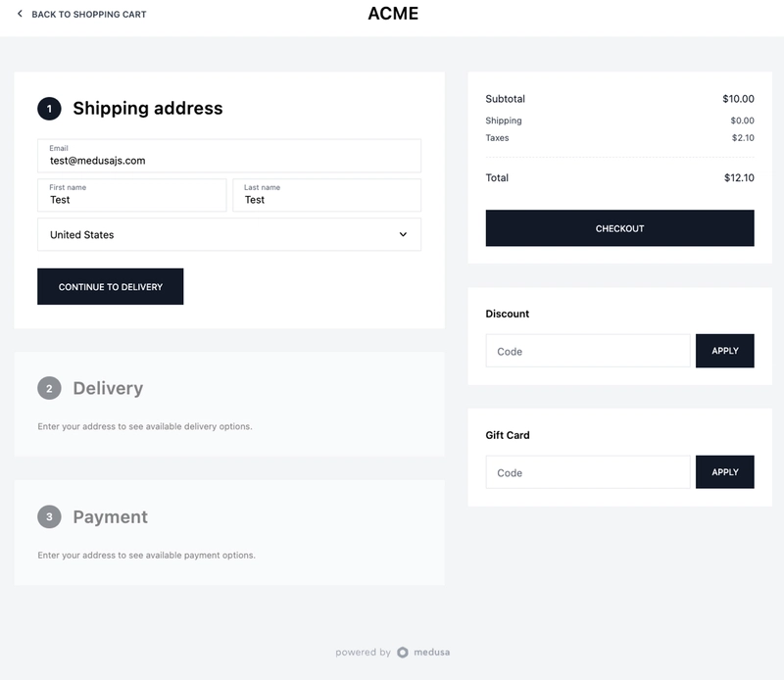Screen dimensions: 784x680
Task: Click the back arrow chevron icon
Action: click(x=20, y=14)
